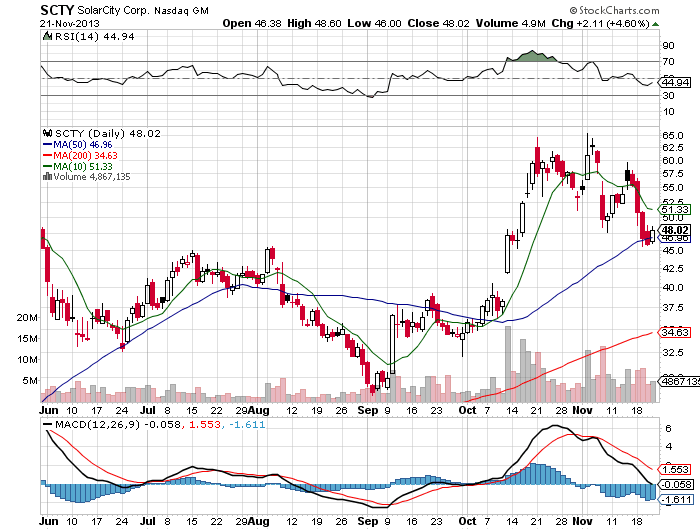700x530 pixels.
Task: Click the volume bars icon in legend
Action: point(47,176)
